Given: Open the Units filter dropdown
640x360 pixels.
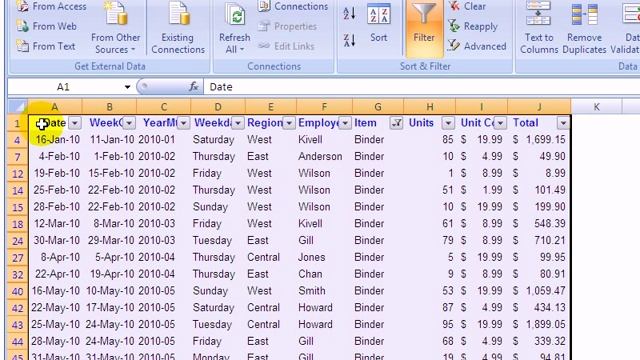Looking at the screenshot, I should (x=448, y=123).
